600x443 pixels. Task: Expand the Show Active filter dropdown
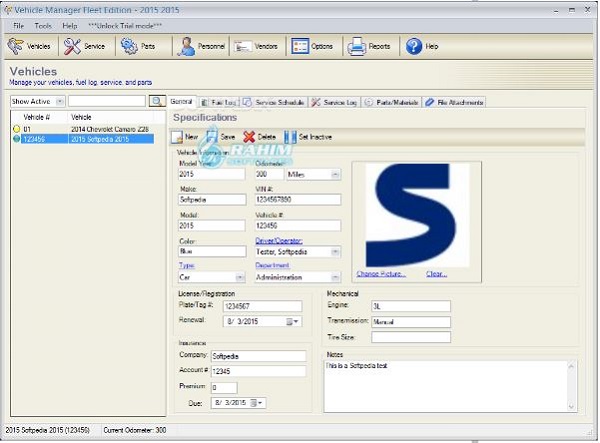coord(59,101)
